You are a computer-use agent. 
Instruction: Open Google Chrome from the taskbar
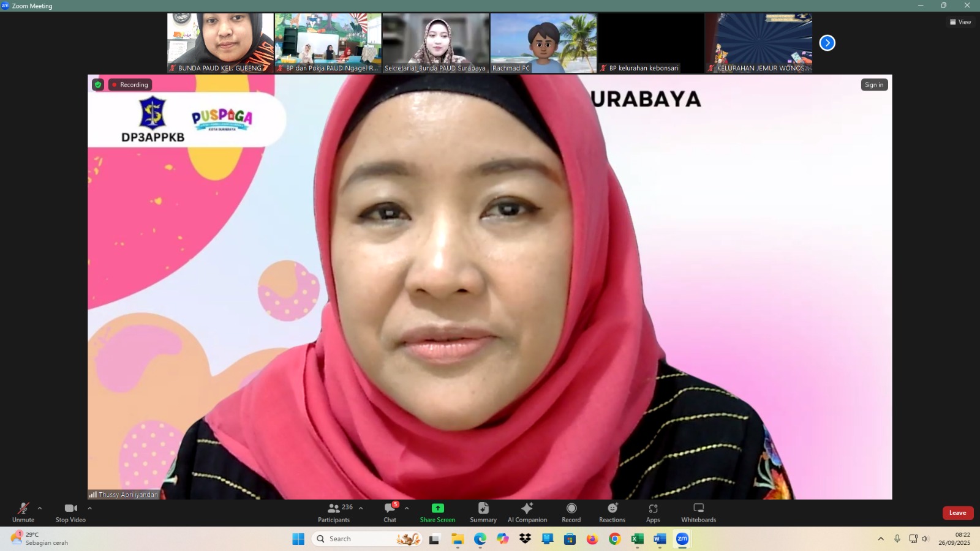(615, 539)
